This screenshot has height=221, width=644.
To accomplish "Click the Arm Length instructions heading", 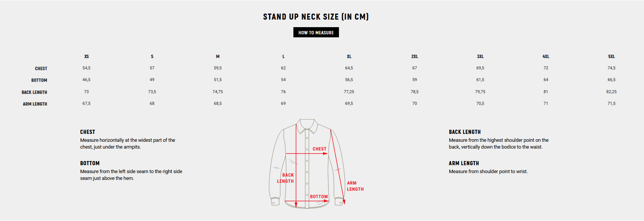I will 464,163.
